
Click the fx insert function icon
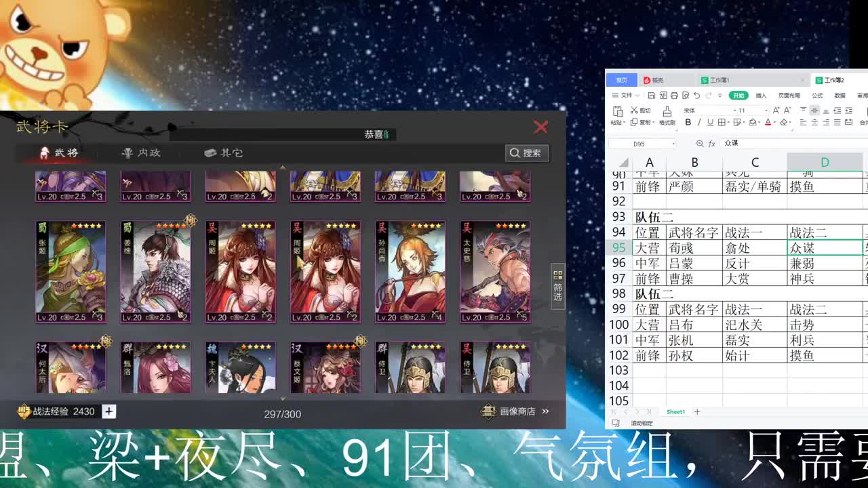point(712,144)
